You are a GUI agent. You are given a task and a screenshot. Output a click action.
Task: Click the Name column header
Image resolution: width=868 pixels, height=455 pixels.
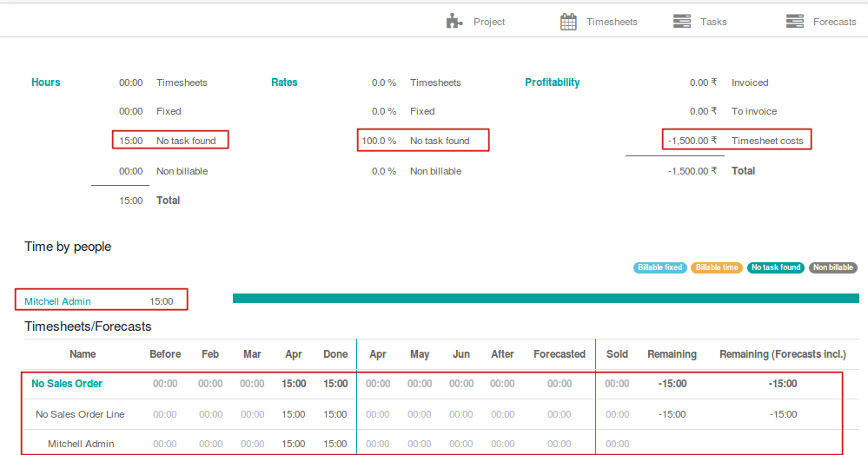83,354
